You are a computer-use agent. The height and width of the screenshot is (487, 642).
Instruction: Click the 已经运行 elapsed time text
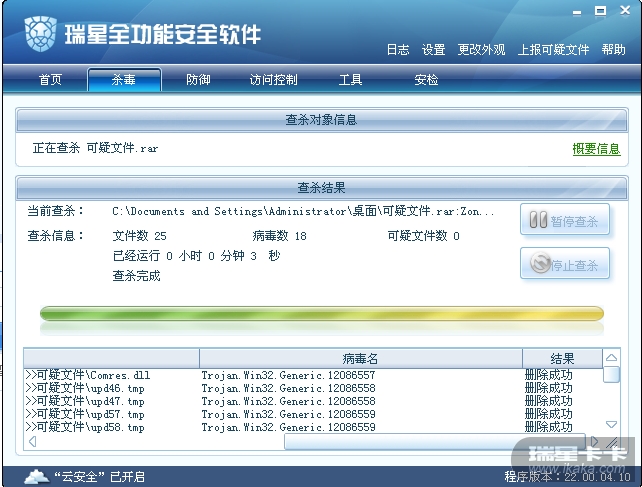pos(197,256)
